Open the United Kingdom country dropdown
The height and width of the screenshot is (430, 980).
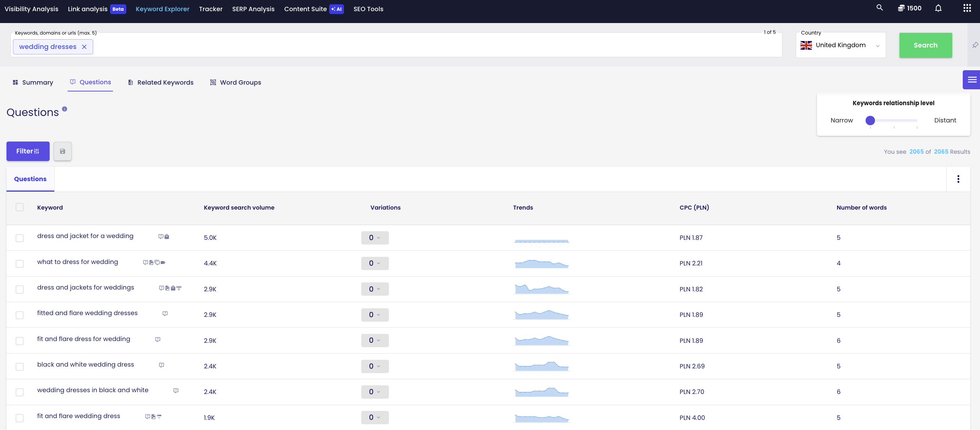(x=840, y=45)
